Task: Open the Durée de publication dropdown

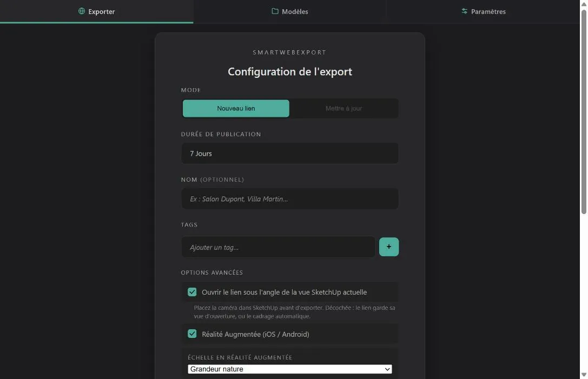Action: 290,154
